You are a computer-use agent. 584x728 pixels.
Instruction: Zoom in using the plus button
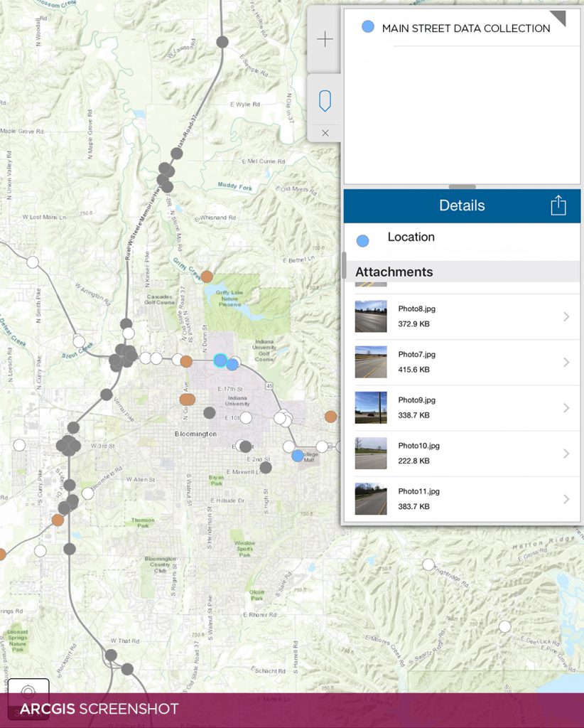tap(325, 39)
